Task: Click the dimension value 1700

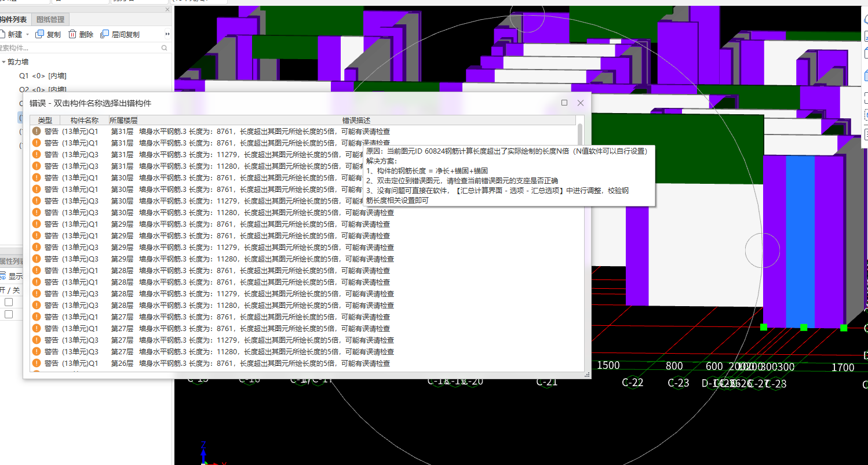Action: pos(843,367)
